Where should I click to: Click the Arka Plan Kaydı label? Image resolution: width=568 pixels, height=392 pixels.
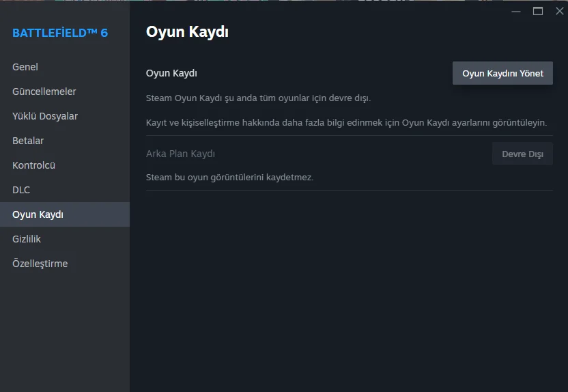pos(180,154)
